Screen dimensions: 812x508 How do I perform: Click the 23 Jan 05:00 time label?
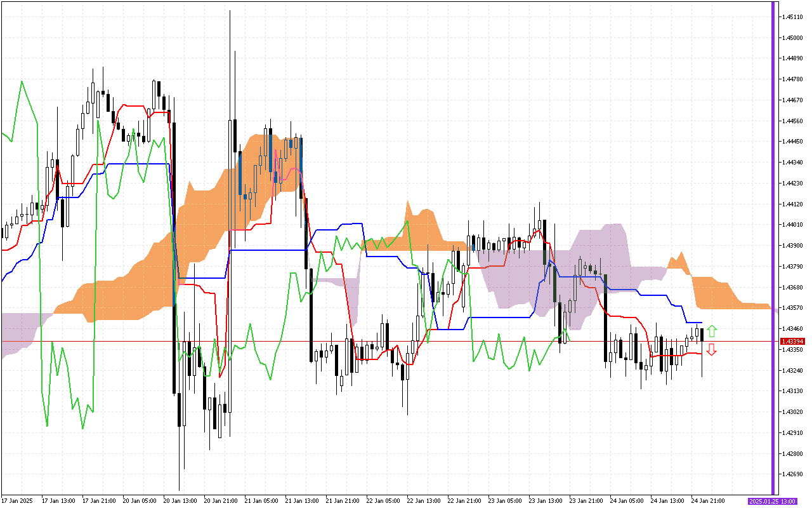click(x=504, y=501)
